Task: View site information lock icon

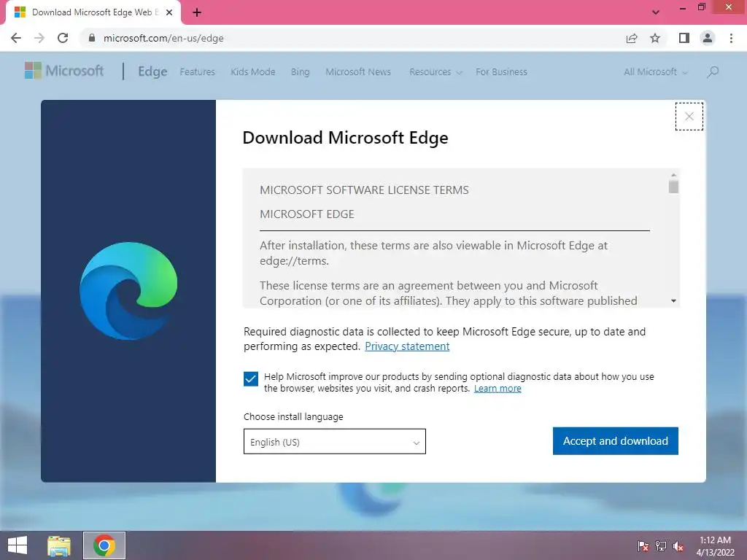Action: tap(92, 38)
